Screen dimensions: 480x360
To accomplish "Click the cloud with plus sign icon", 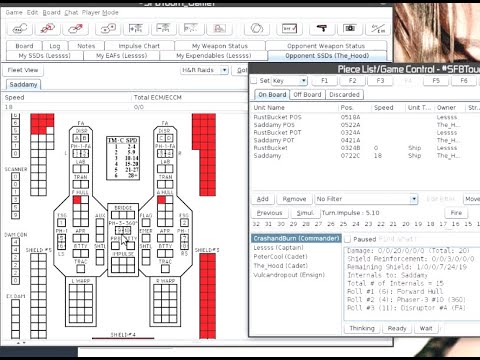I will click(108, 29).
